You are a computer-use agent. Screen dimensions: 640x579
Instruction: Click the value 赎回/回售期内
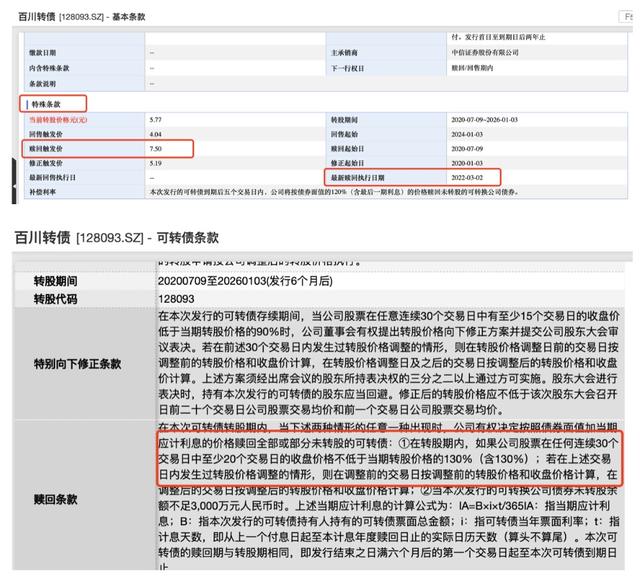(x=472, y=68)
